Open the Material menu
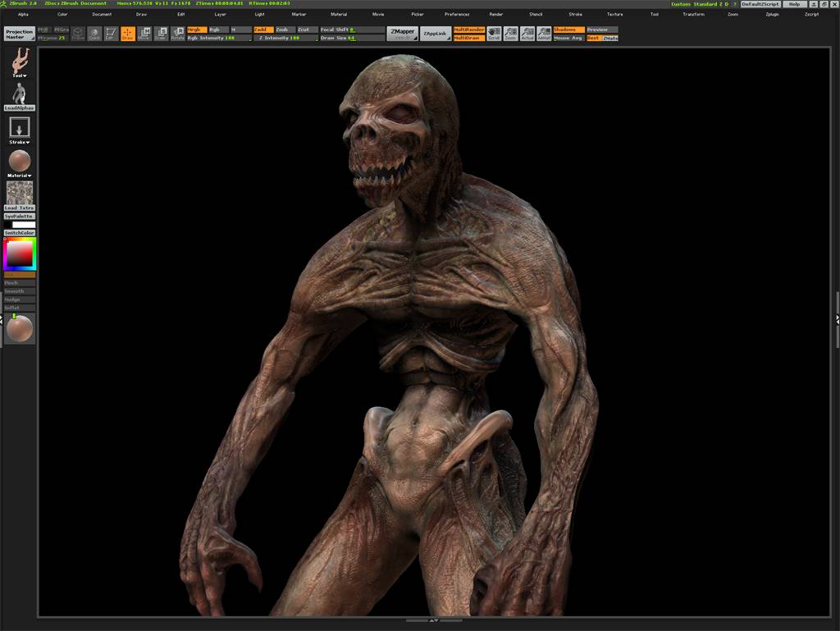This screenshot has height=631, width=840. pos(339,15)
